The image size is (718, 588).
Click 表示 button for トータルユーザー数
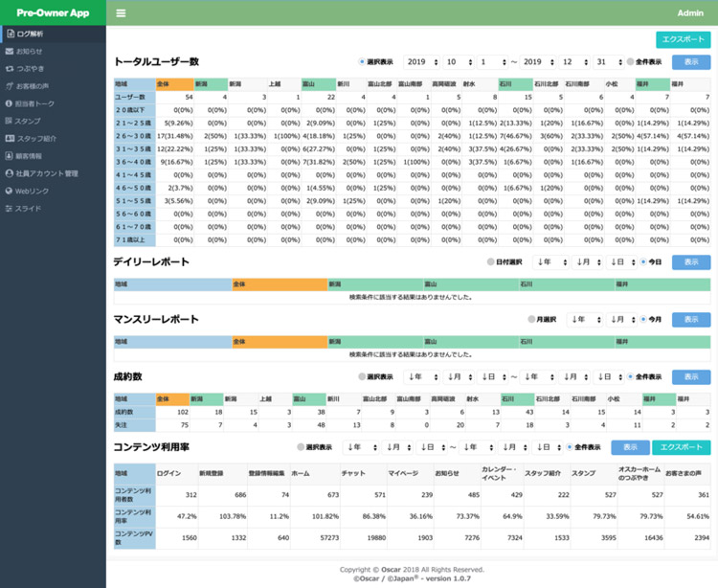[691, 62]
